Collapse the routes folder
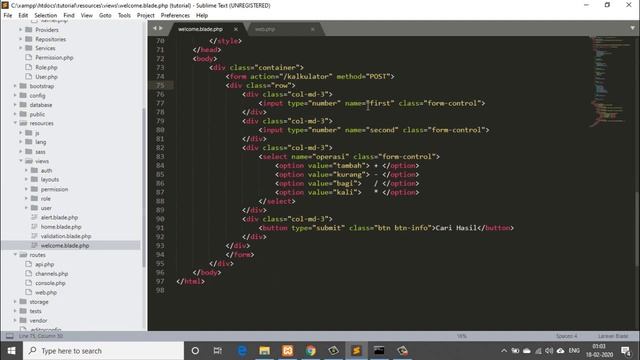This screenshot has width=640, height=360. [16, 255]
